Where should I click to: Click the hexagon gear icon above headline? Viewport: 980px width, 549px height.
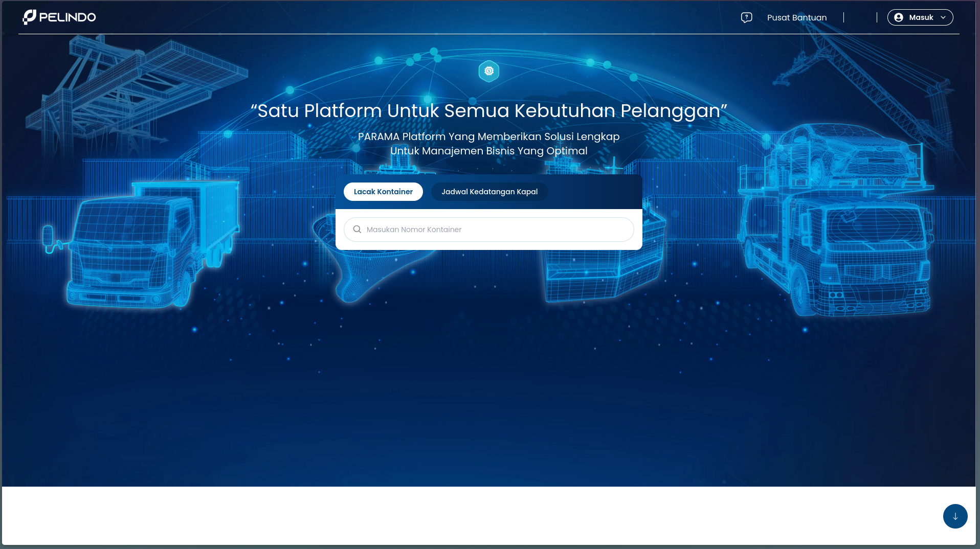[488, 71]
